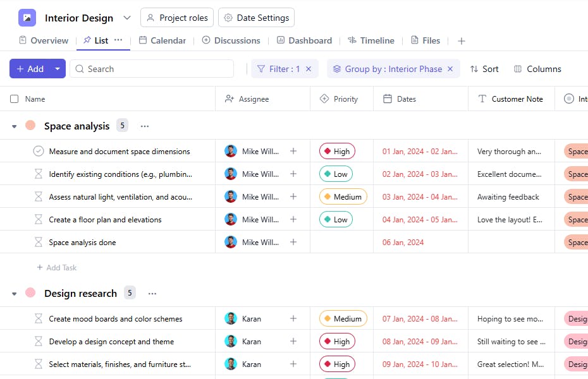
Task: Click the plus icon to add a view tab
Action: (462, 40)
